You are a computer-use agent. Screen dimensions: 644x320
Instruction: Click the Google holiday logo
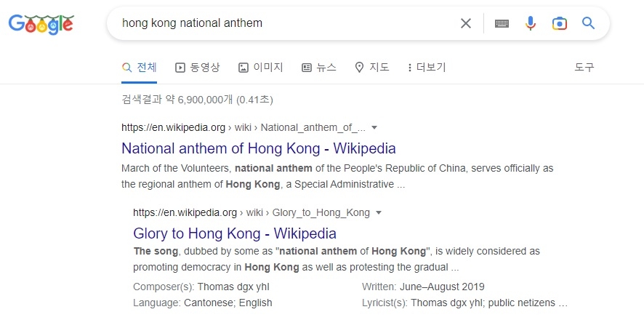coord(41,23)
